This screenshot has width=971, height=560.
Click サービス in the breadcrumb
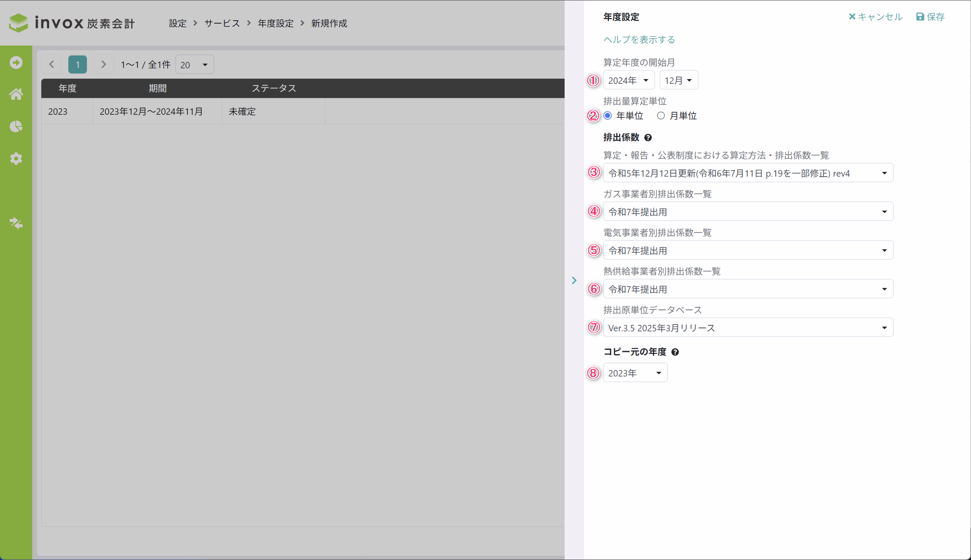coord(222,23)
